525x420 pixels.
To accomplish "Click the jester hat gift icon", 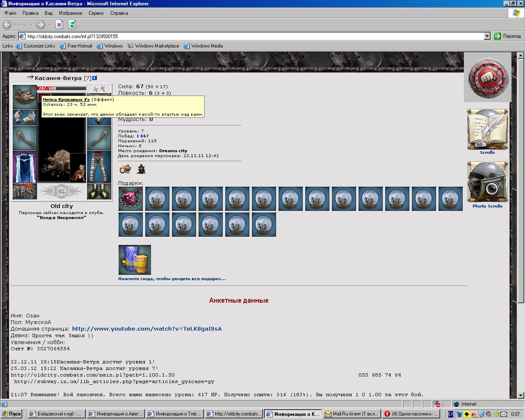I will coord(130,199).
